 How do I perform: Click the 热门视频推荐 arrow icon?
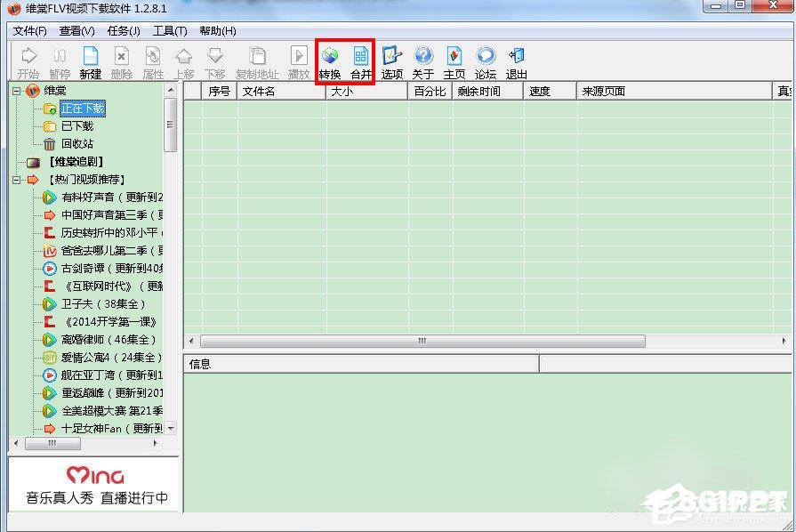pyautogui.click(x=33, y=180)
